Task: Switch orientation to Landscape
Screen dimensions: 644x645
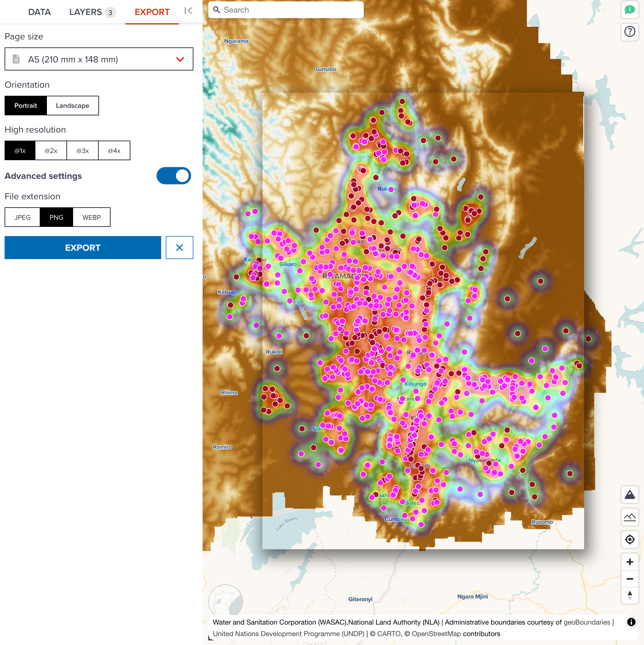Action: click(x=73, y=106)
